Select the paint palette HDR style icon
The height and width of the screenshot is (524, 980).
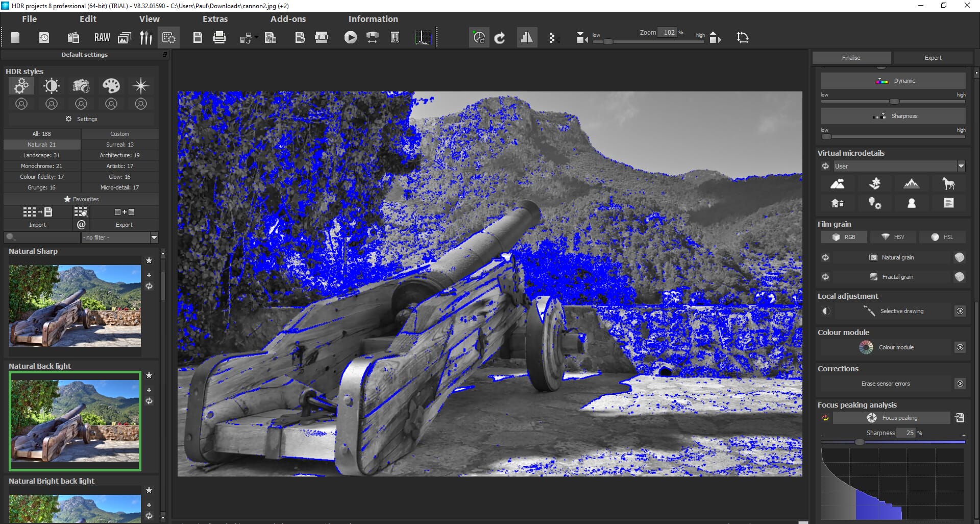coord(111,85)
